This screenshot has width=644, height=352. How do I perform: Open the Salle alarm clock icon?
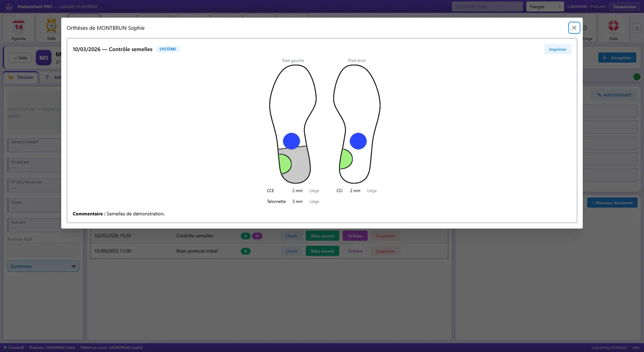point(51,26)
